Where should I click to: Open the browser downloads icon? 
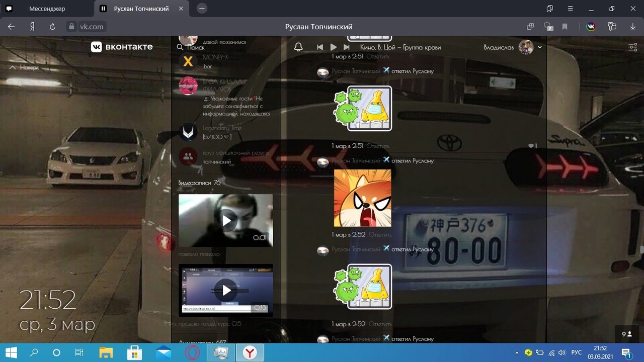click(633, 27)
